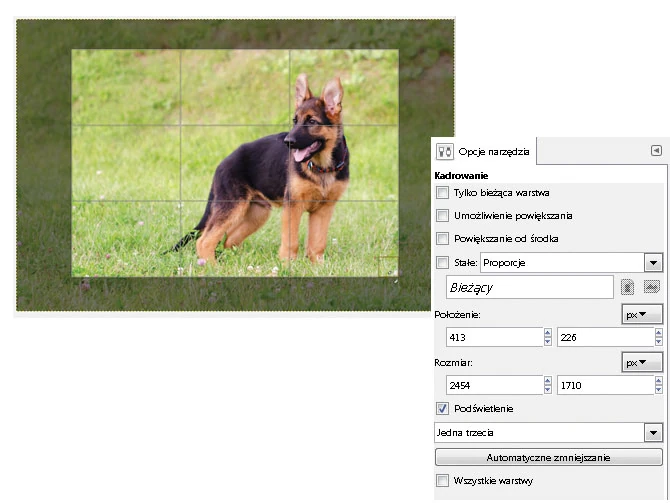670x503 pixels.
Task: Disable the Podświetlenie highlight checkbox
Action: tap(442, 408)
